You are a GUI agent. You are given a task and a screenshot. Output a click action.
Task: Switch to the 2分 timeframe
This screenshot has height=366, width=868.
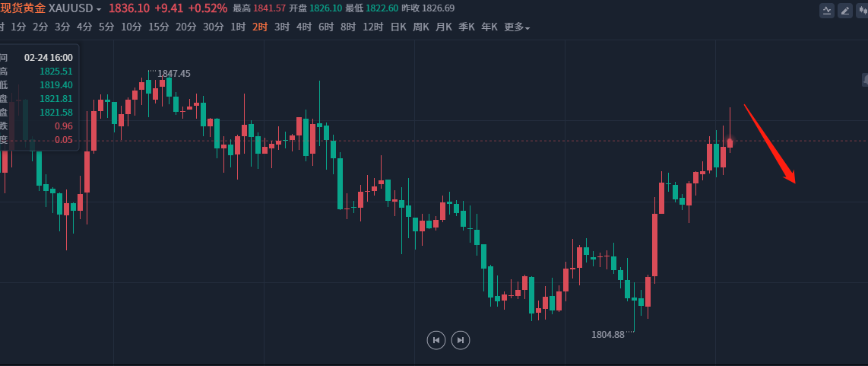coord(40,27)
